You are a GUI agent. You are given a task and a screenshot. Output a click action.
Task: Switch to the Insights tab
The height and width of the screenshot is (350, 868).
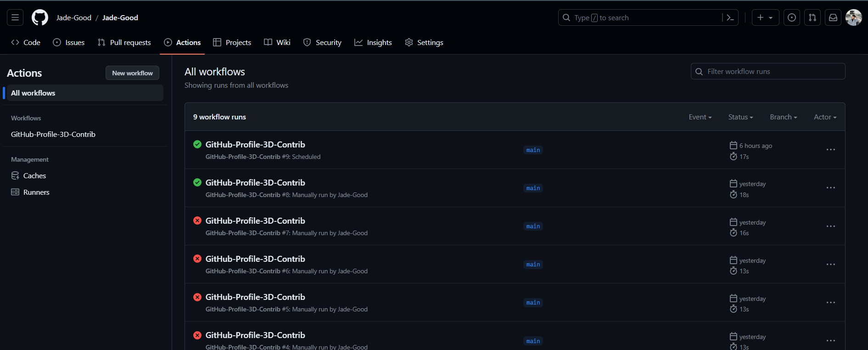373,42
